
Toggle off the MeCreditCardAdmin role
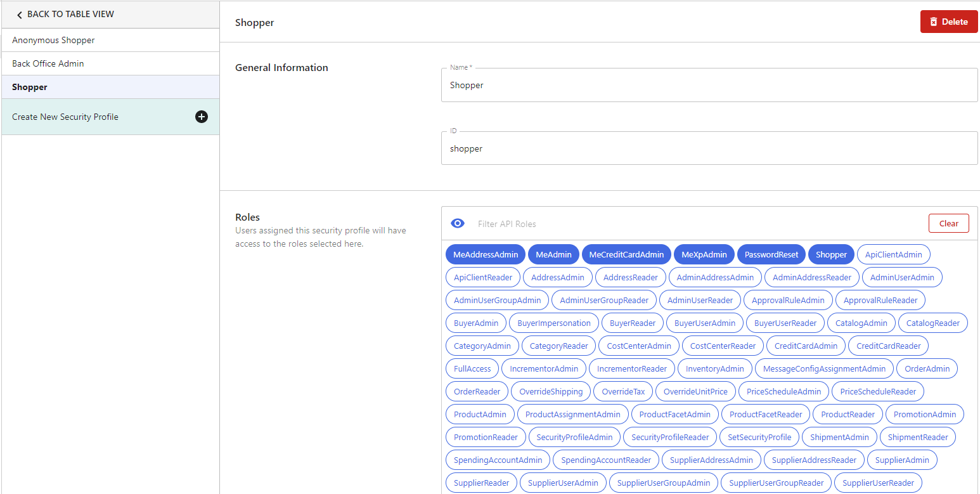point(626,254)
